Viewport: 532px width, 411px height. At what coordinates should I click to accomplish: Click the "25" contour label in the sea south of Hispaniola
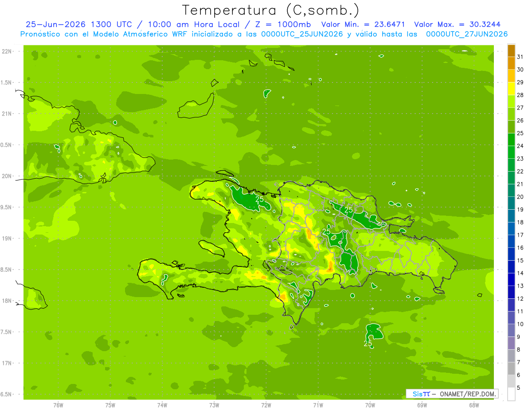368,343
